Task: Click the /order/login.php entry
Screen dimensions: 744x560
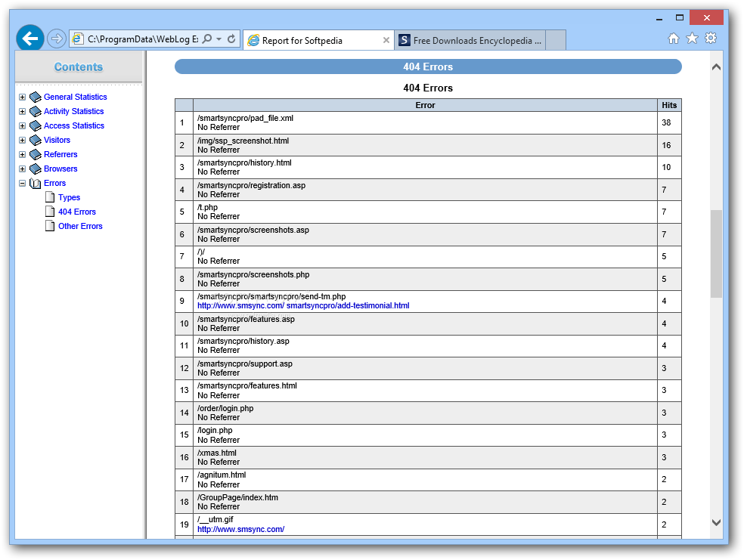Action: pyautogui.click(x=225, y=408)
